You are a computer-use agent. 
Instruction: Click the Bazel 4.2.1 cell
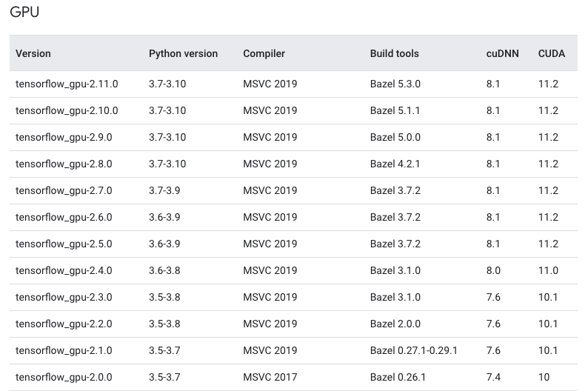point(395,164)
